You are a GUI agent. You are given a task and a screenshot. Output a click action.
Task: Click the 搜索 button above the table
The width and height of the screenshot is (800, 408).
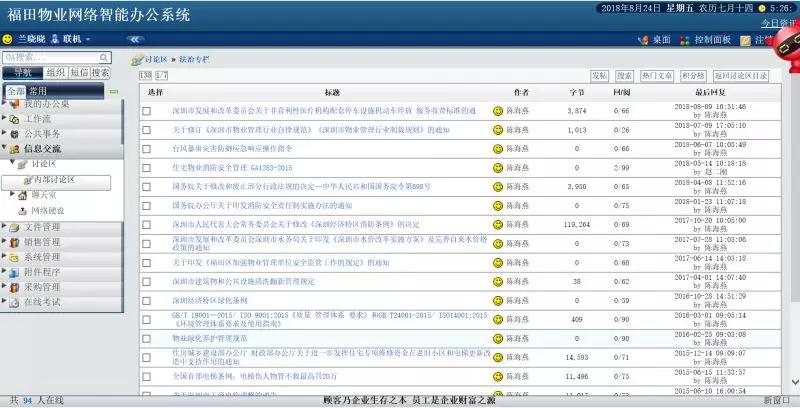(x=624, y=76)
